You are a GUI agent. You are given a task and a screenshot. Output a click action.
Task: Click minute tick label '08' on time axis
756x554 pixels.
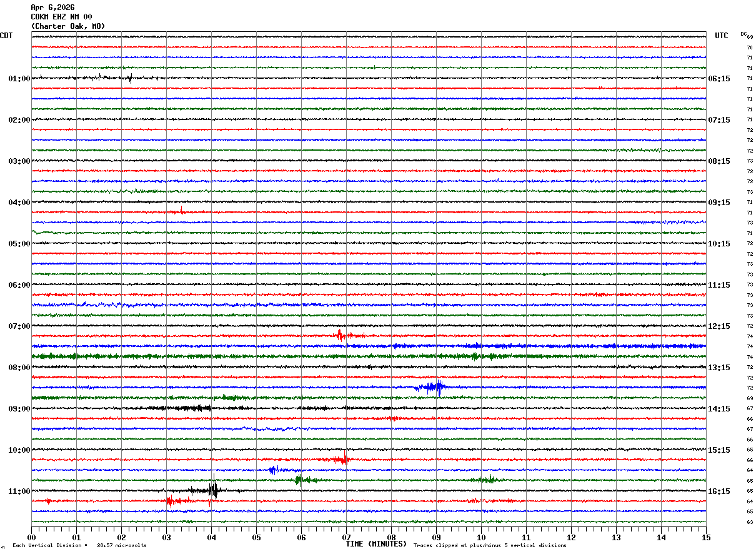click(392, 537)
